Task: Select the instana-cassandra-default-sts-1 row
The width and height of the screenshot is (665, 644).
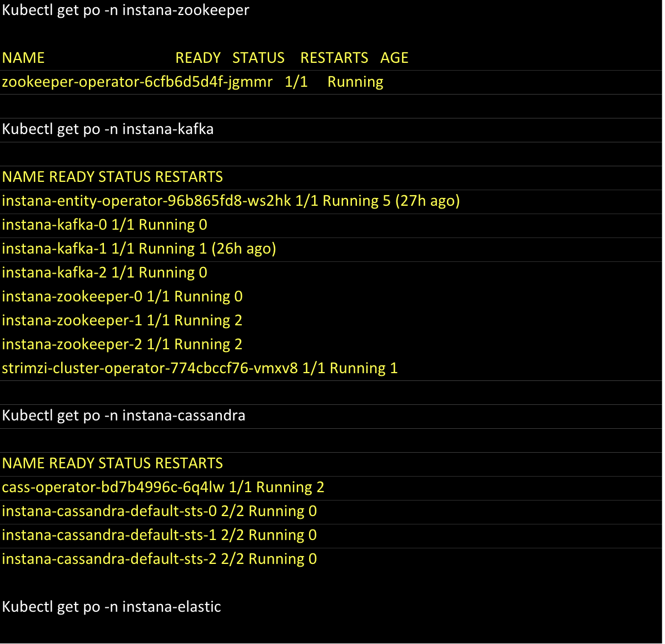Action: coord(159,535)
